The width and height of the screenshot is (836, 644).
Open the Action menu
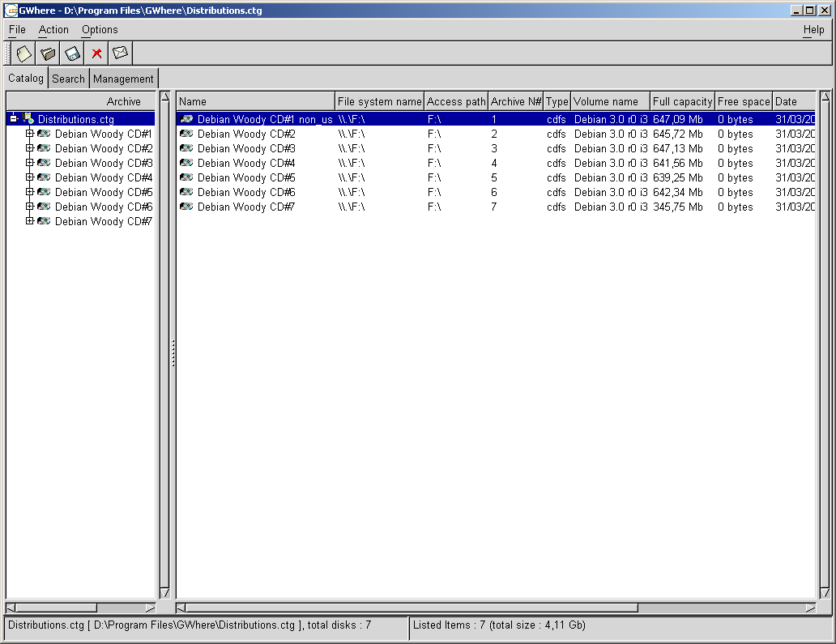click(x=53, y=30)
